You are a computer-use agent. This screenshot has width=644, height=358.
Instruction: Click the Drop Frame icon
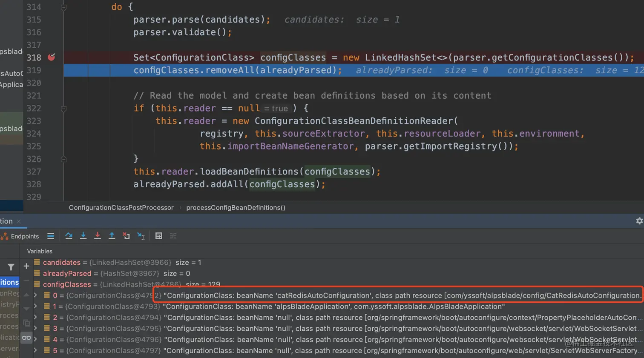coord(126,236)
